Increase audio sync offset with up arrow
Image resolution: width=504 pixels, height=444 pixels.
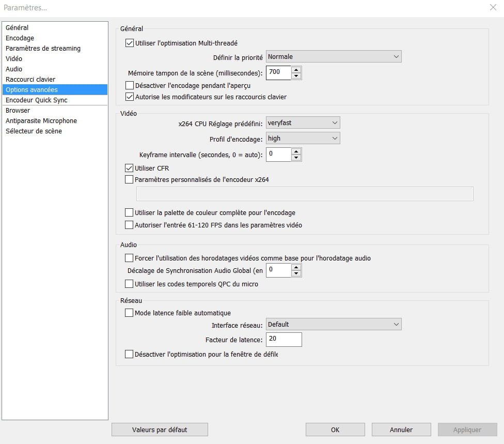click(296, 267)
